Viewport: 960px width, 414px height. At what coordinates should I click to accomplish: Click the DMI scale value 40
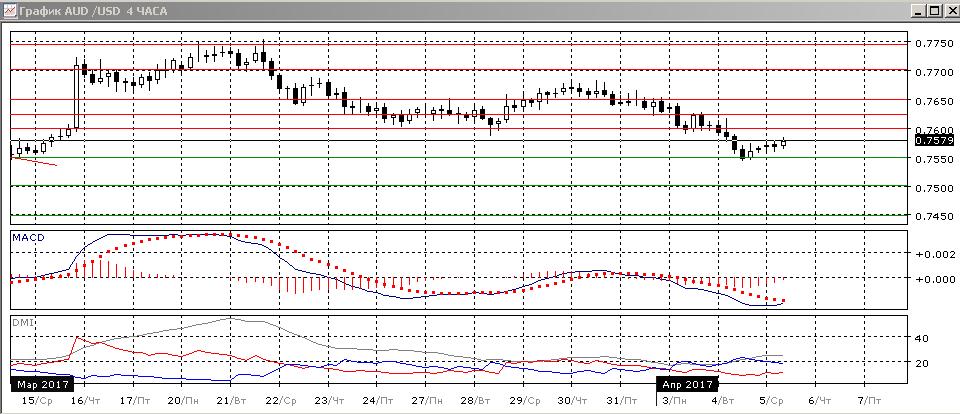tap(921, 338)
